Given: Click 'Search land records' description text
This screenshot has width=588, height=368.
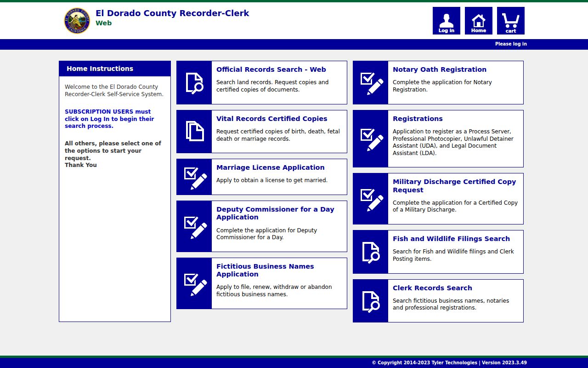Looking at the screenshot, I should (272, 86).
